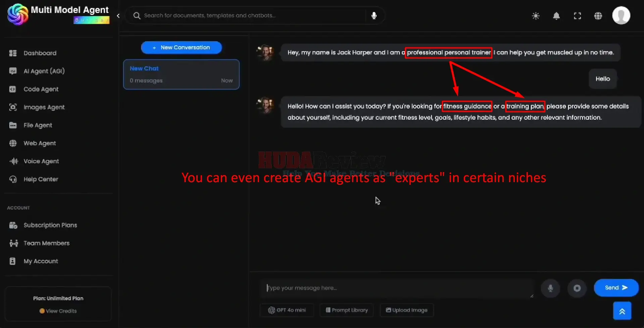Open the Prompt Library

[x=347, y=310]
